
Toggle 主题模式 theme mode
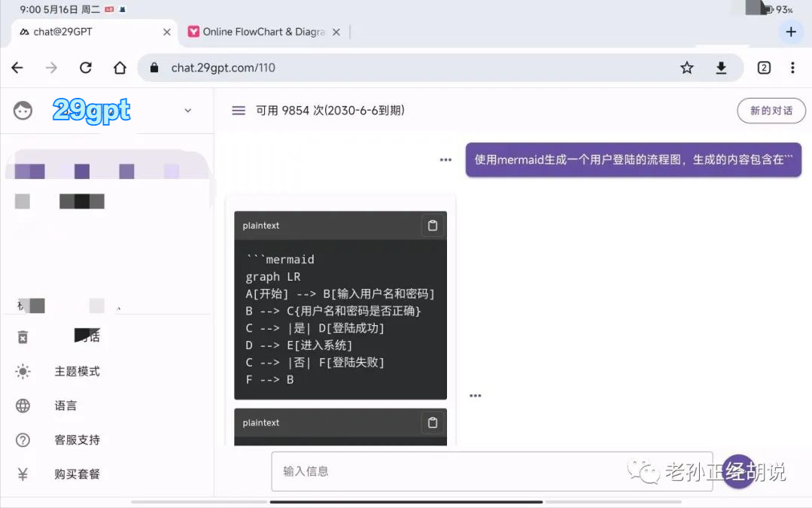click(78, 371)
